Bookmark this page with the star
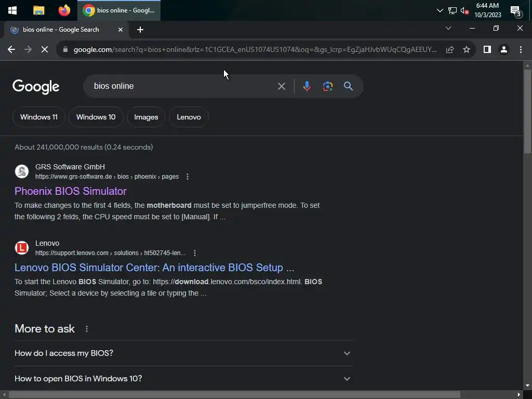 467,49
